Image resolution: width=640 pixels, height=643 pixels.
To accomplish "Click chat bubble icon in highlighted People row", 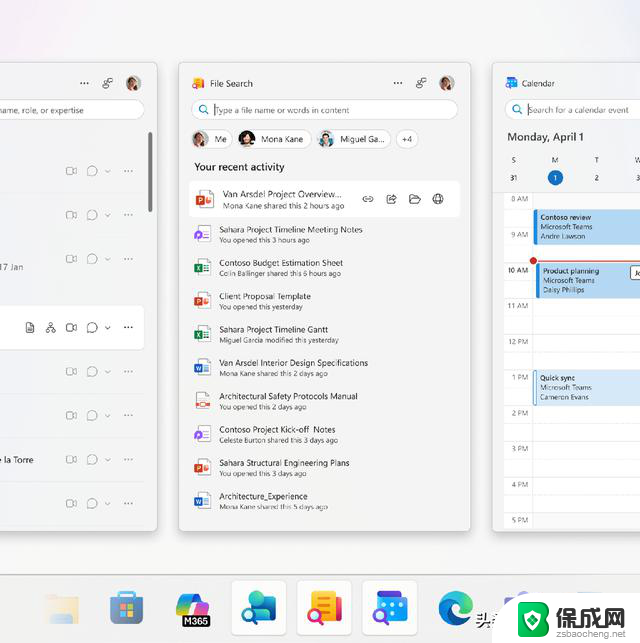I will 92,328.
